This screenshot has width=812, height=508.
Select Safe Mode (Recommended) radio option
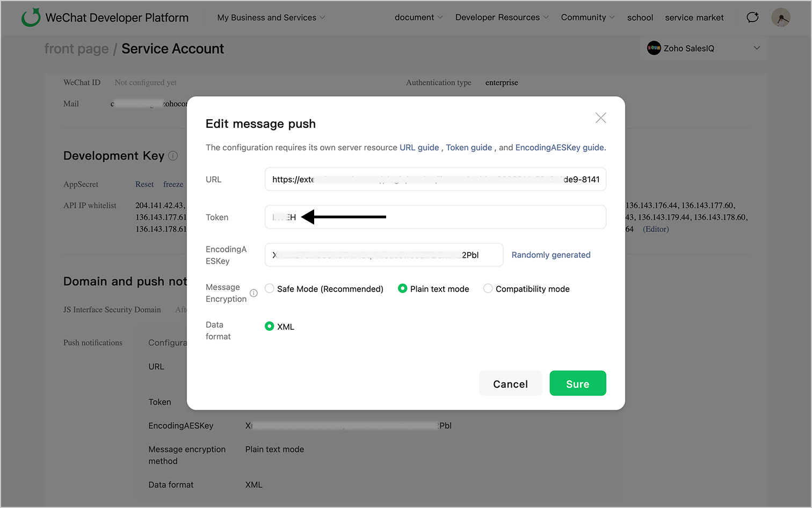point(270,289)
